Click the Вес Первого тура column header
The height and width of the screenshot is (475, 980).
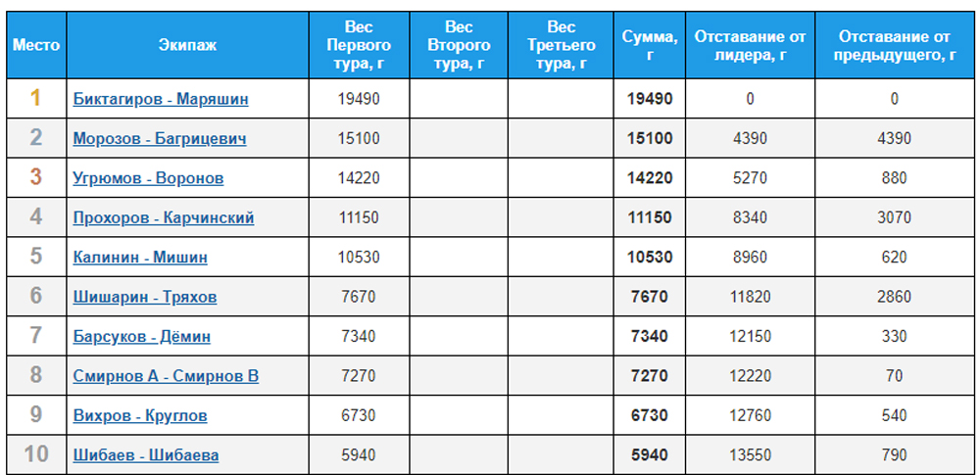pyautogui.click(x=359, y=45)
